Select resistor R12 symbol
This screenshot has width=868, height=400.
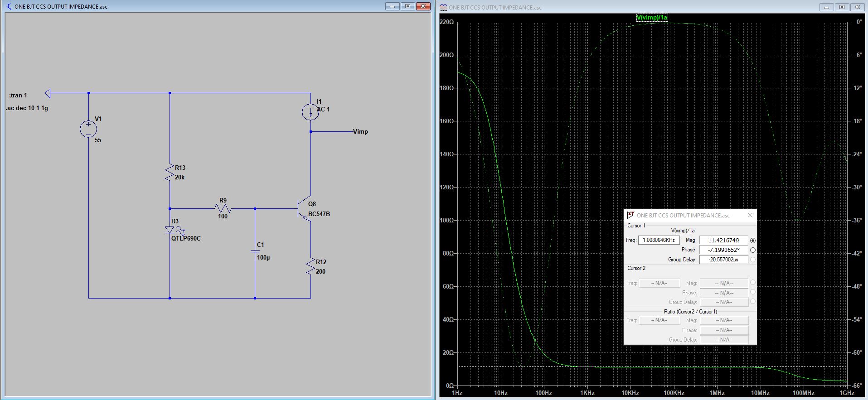310,267
